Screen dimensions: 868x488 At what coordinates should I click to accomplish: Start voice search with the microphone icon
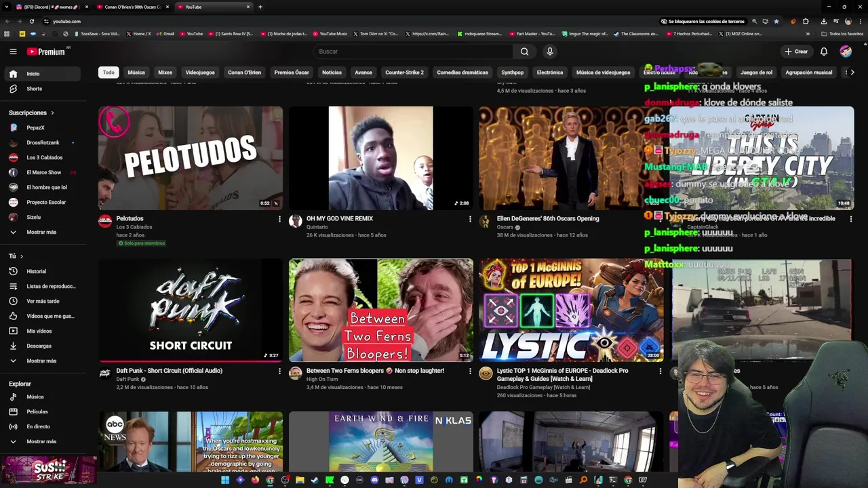(550, 52)
